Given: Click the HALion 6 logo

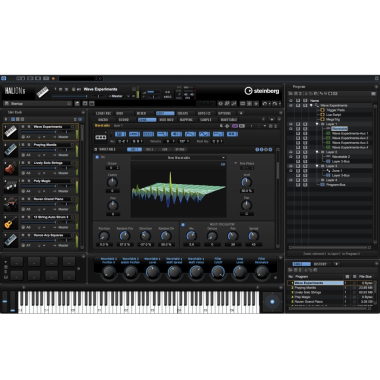Looking at the screenshot, I should tap(15, 91).
